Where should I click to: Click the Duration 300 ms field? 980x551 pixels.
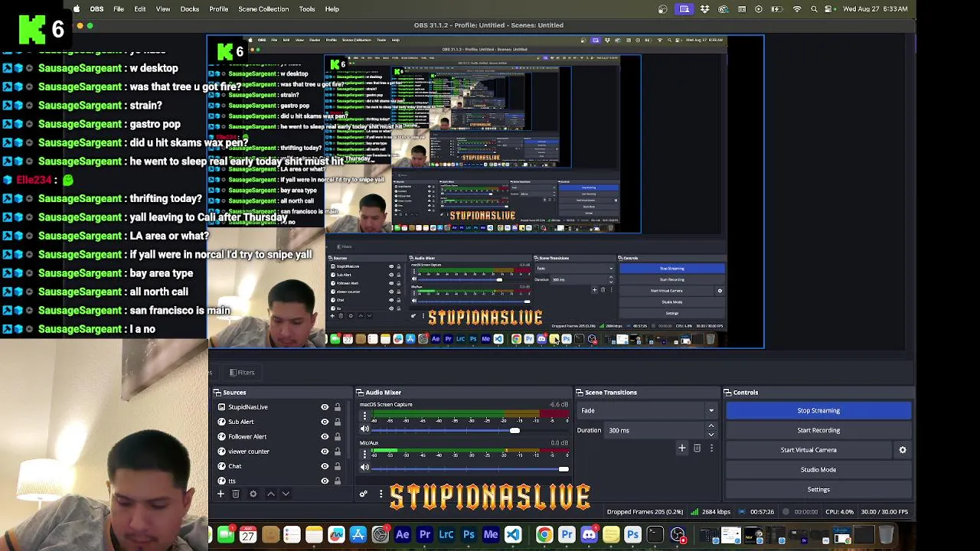(x=655, y=431)
